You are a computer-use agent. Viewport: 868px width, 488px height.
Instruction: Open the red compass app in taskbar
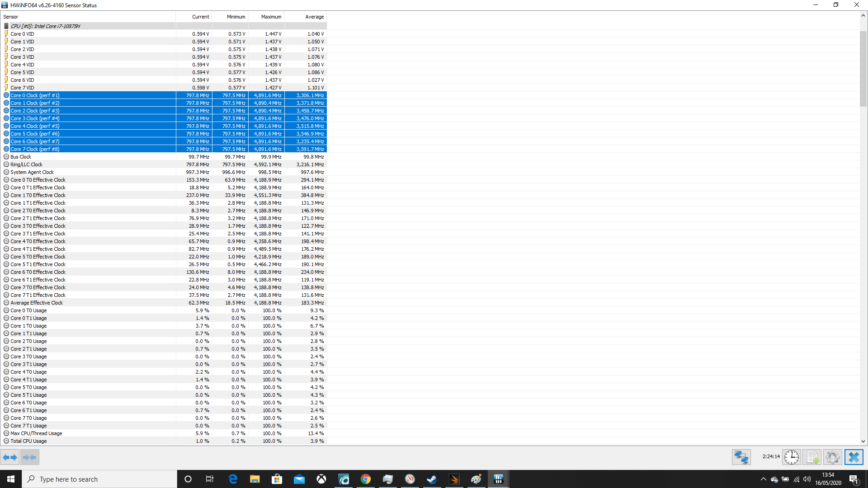point(410,479)
